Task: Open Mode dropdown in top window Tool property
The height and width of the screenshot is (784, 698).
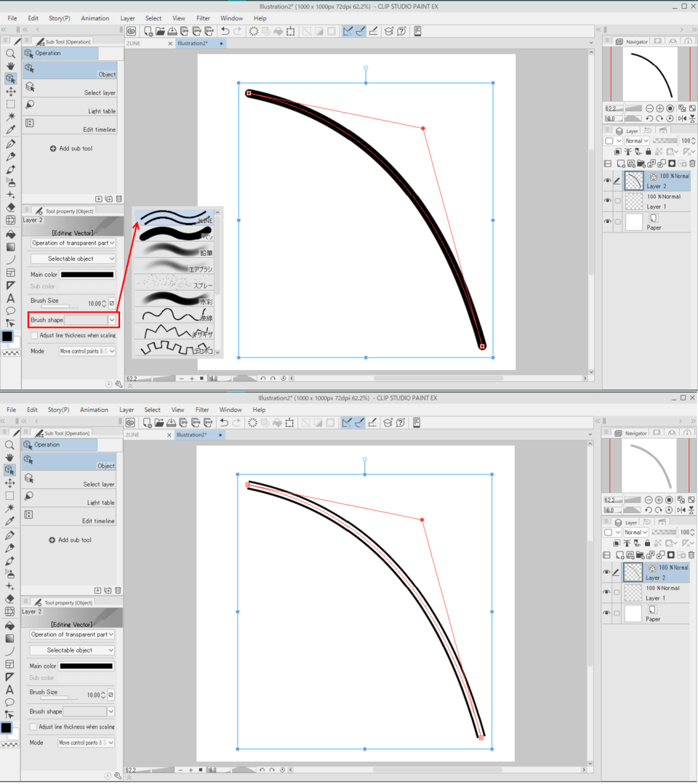Action: (x=87, y=351)
